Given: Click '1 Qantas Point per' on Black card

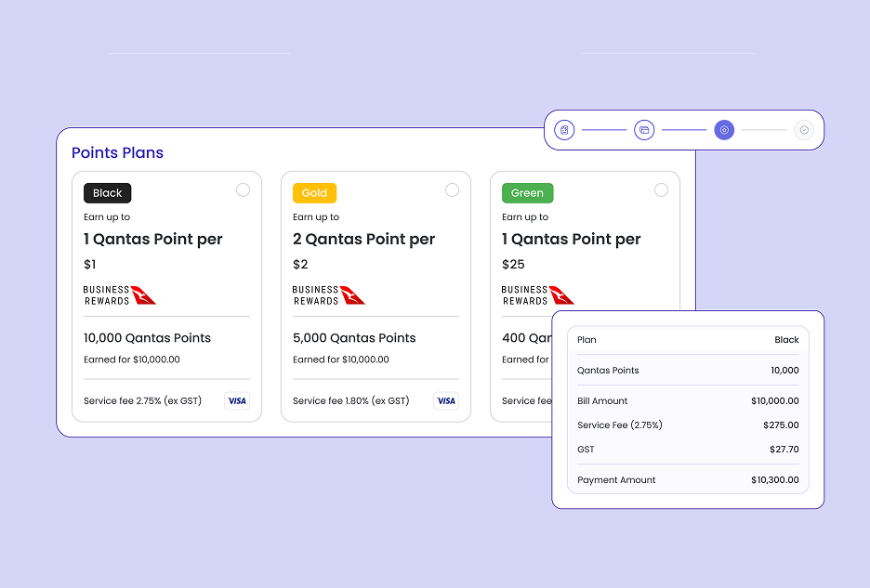Looking at the screenshot, I should tap(153, 239).
